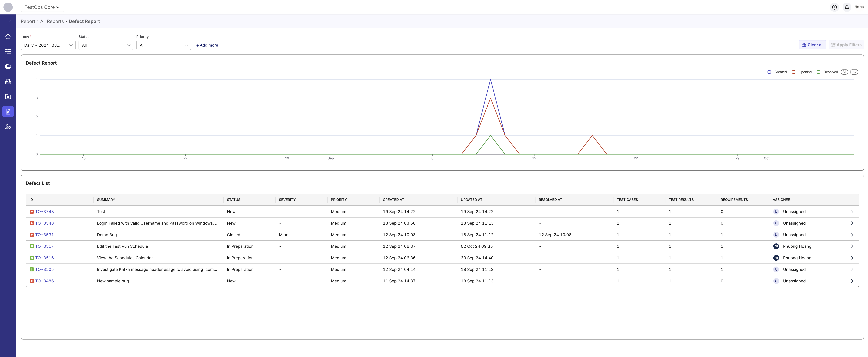Click the user name at top right
This screenshot has width=868, height=357.
pos(859,7)
